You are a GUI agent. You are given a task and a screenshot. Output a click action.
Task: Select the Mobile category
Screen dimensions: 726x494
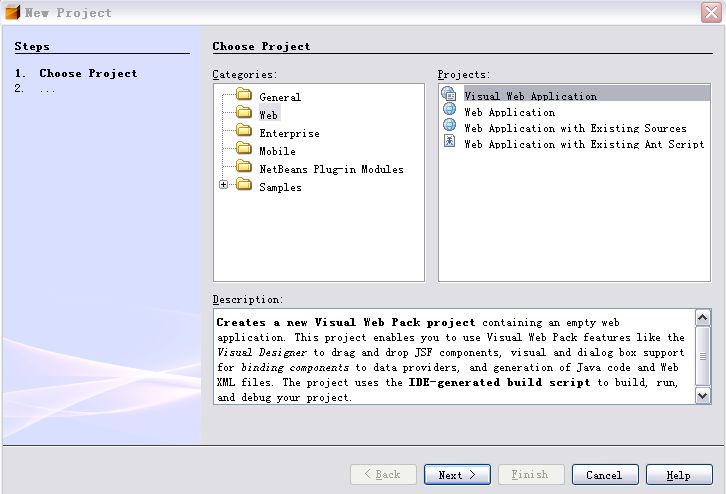pos(277,151)
